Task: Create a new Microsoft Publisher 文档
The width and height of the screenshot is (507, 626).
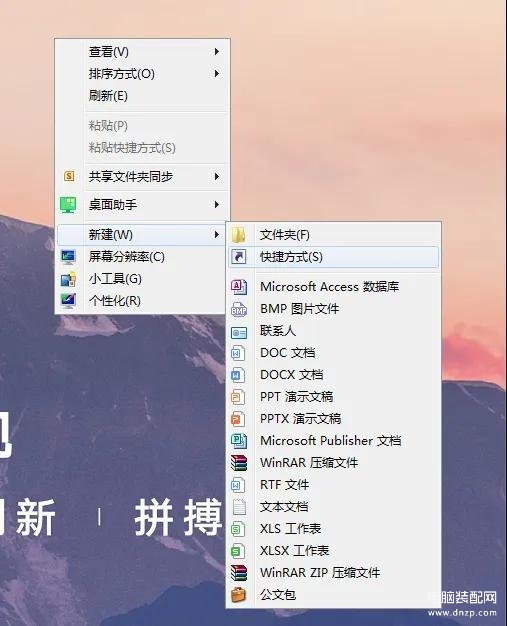Action: (x=334, y=441)
